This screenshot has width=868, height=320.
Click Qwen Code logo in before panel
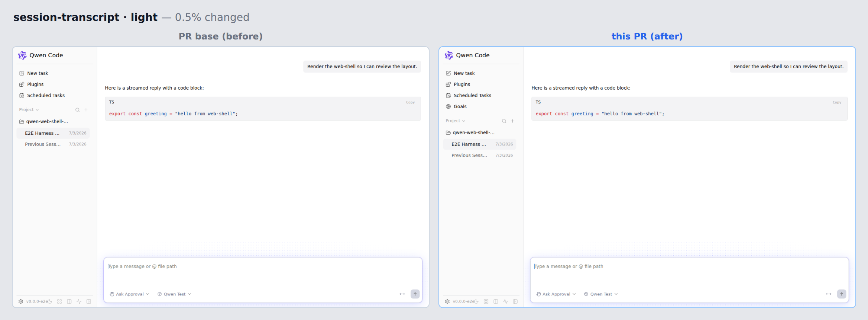pyautogui.click(x=22, y=55)
